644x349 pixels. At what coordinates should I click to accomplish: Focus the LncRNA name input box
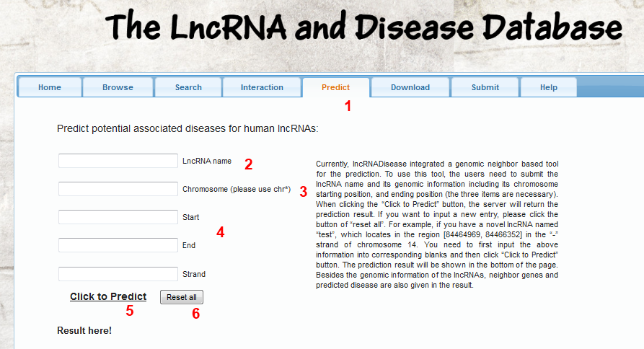118,161
